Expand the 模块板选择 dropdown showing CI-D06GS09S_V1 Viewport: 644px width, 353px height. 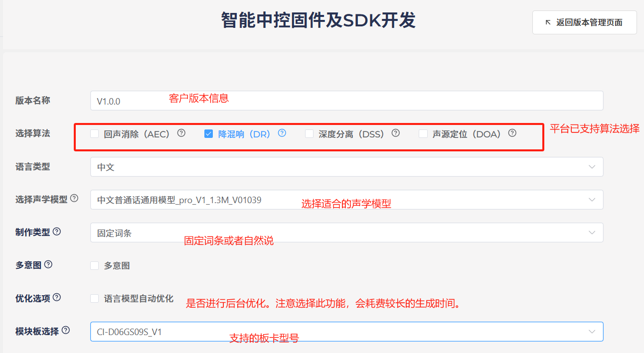pos(346,332)
